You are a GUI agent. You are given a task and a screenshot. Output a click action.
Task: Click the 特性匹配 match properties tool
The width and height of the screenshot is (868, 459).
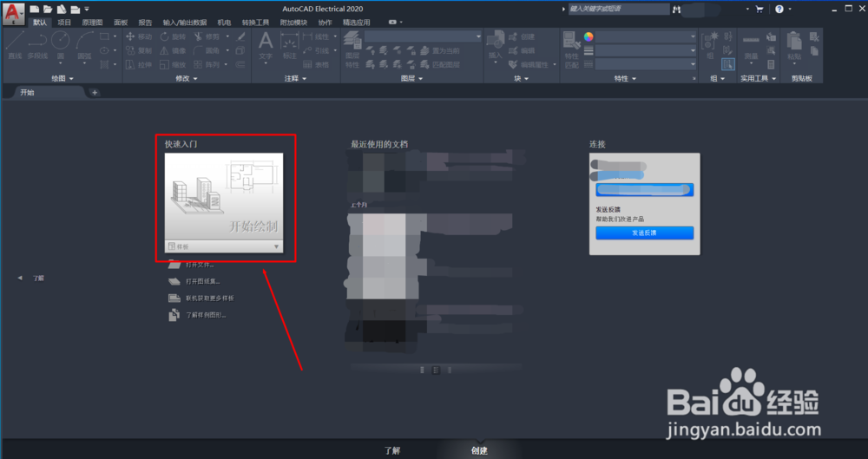coord(571,49)
